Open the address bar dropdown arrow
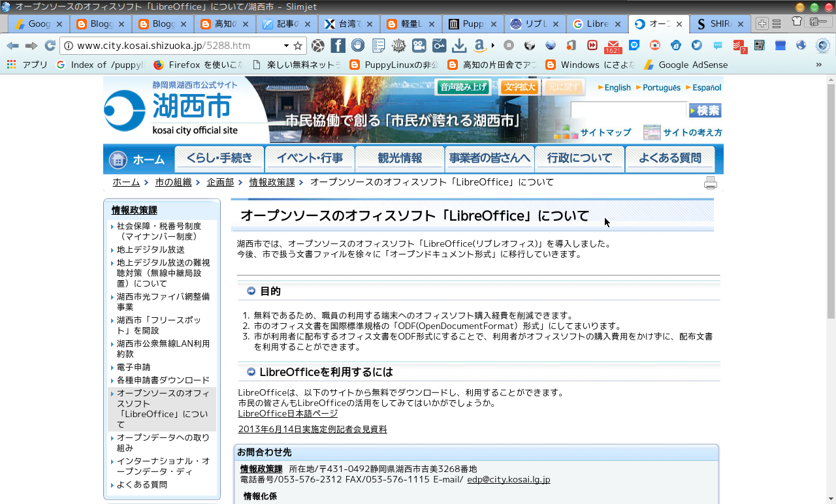The width and height of the screenshot is (836, 504). pos(286,46)
